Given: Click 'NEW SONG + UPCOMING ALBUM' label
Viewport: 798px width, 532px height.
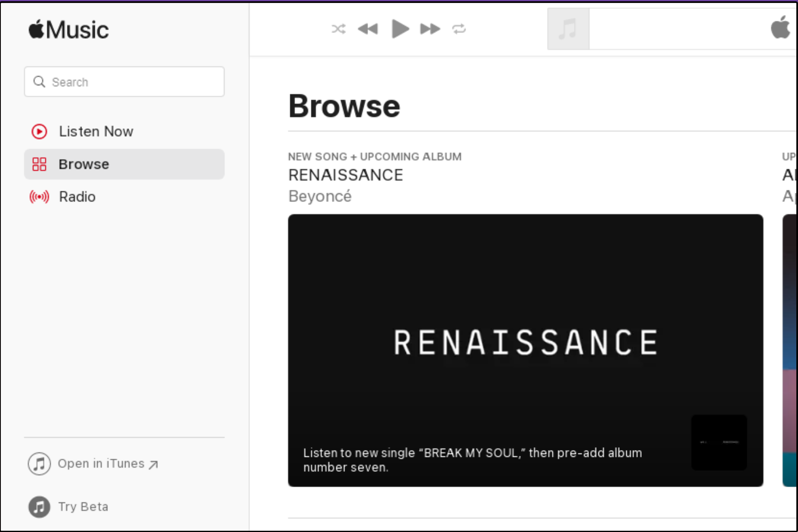Looking at the screenshot, I should (375, 157).
